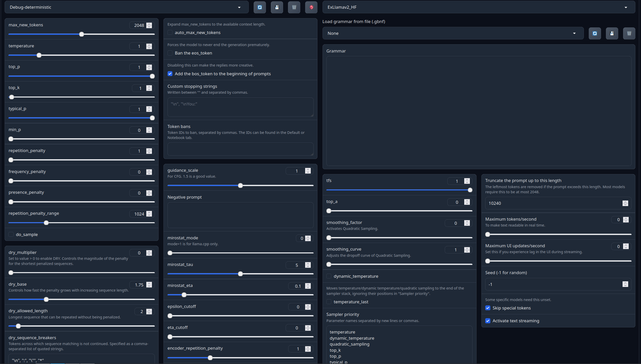
Task: Save the current preset with the floppy icon
Action: tap(277, 7)
